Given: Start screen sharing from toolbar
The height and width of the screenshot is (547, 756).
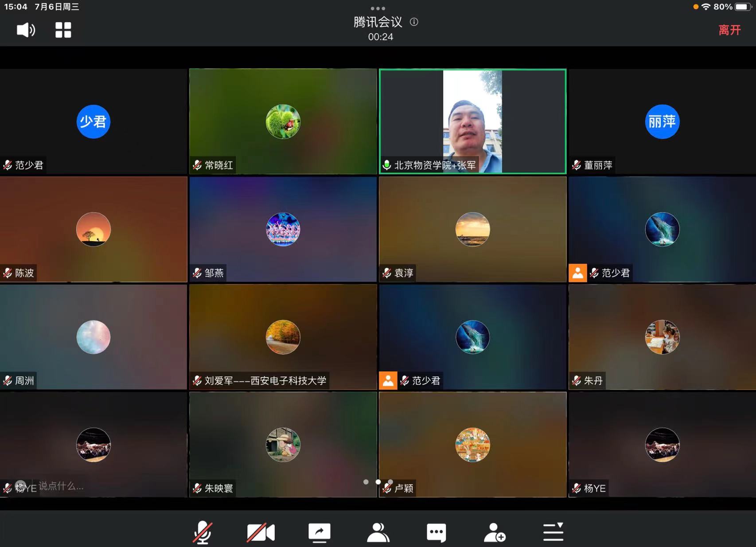Looking at the screenshot, I should click(x=319, y=531).
